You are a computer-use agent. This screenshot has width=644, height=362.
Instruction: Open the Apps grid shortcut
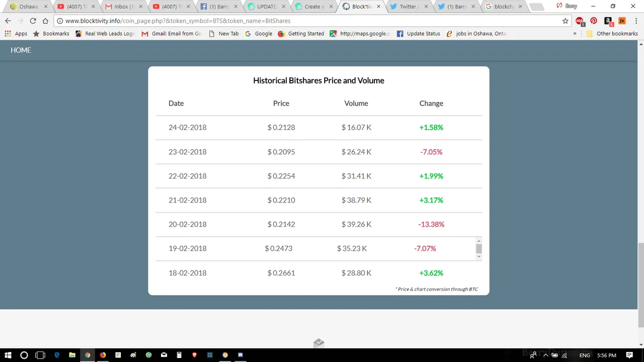[16, 34]
